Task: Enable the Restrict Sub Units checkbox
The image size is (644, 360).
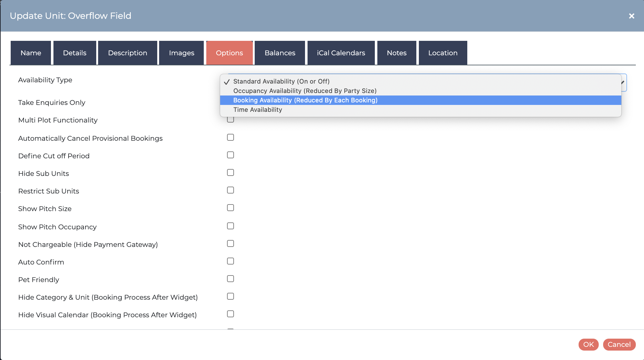Action: click(230, 190)
